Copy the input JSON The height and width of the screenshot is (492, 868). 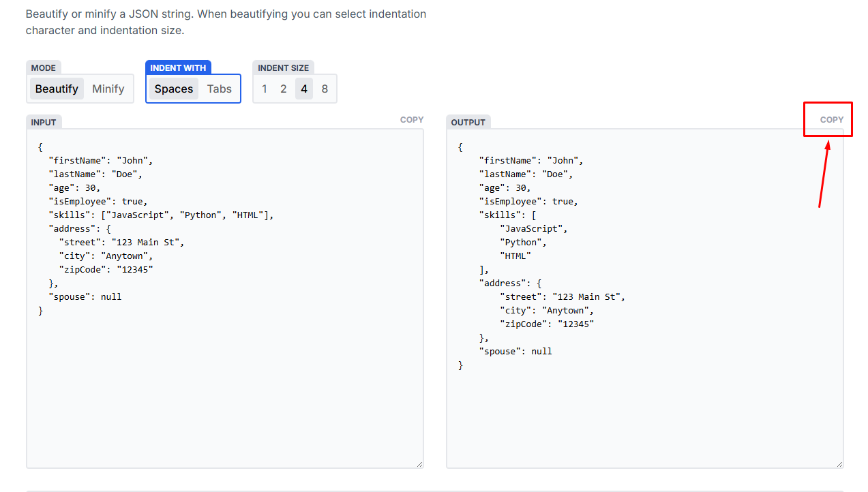point(412,119)
